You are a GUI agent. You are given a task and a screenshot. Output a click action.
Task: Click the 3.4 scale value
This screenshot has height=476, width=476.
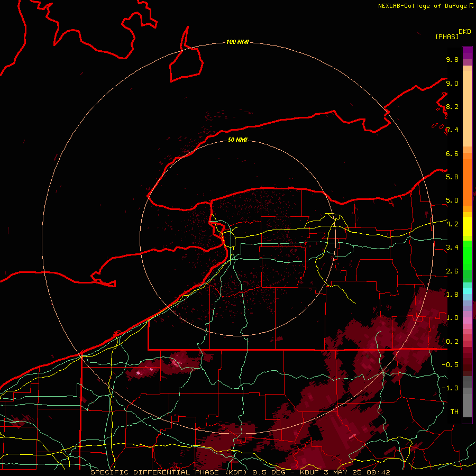[x=452, y=247]
